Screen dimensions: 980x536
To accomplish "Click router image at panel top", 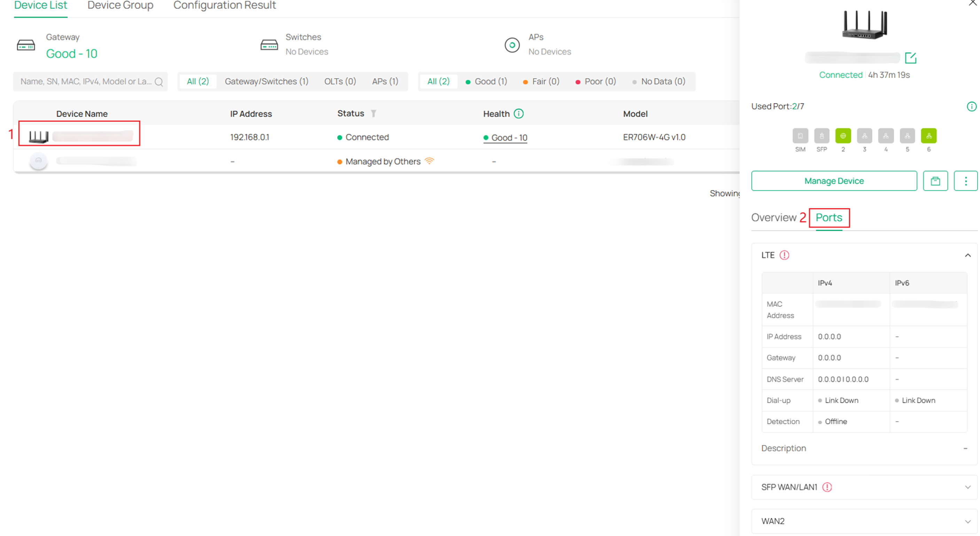I will point(864,25).
